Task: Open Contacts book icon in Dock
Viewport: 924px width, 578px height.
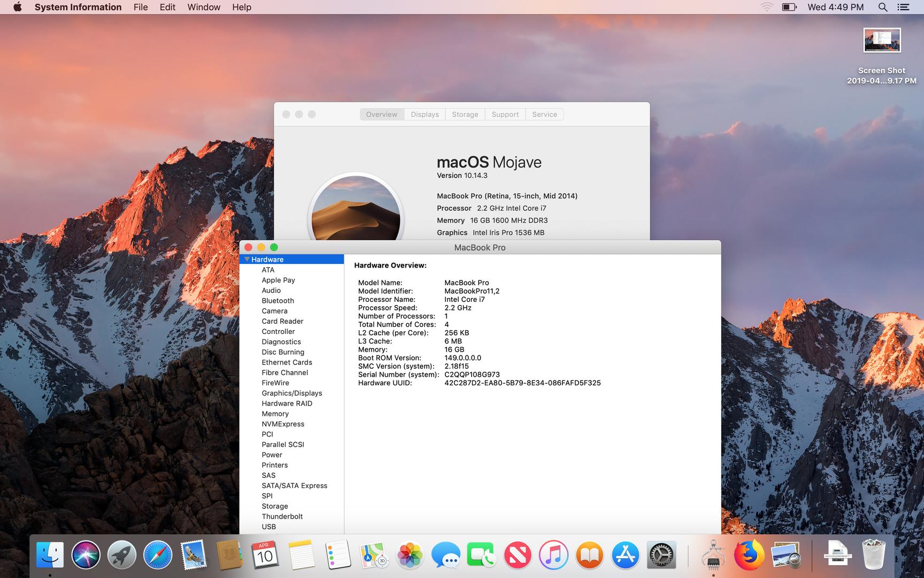Action: 229,554
